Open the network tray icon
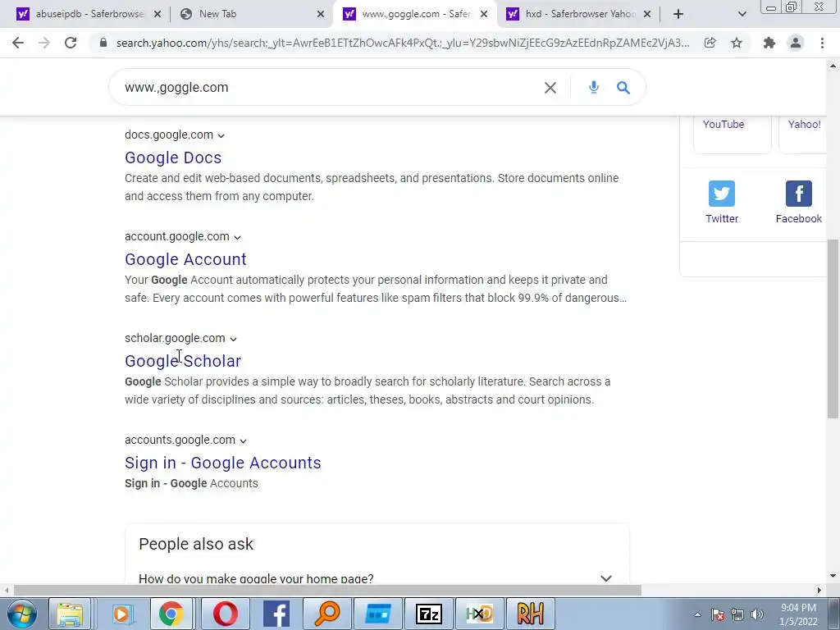 point(737,614)
